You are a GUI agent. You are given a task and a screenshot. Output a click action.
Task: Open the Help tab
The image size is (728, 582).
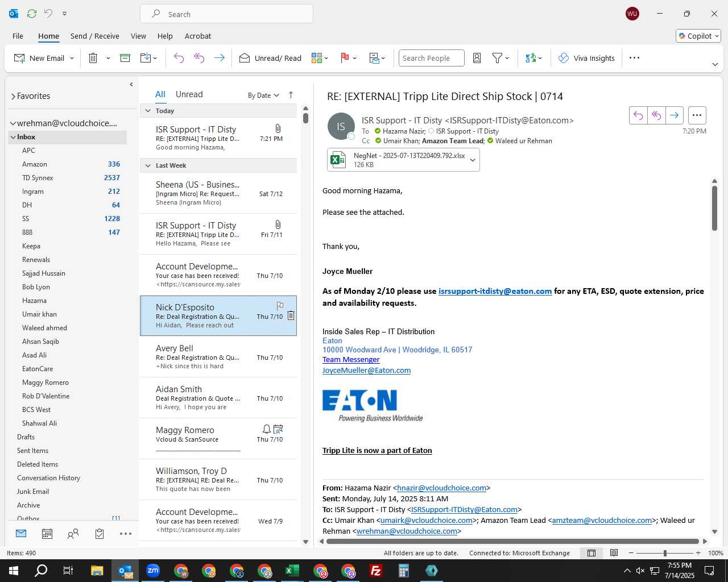165,36
